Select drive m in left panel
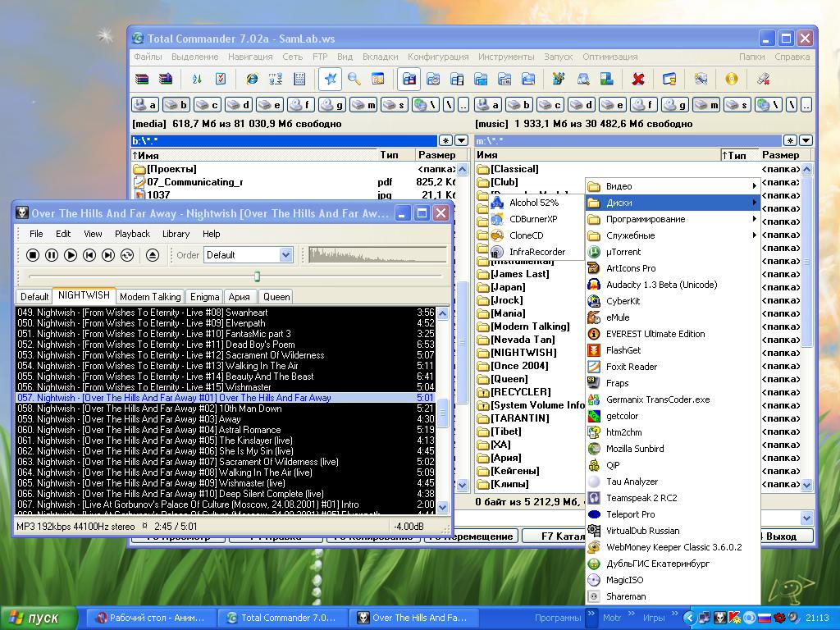This screenshot has height=630, width=840. click(x=363, y=104)
